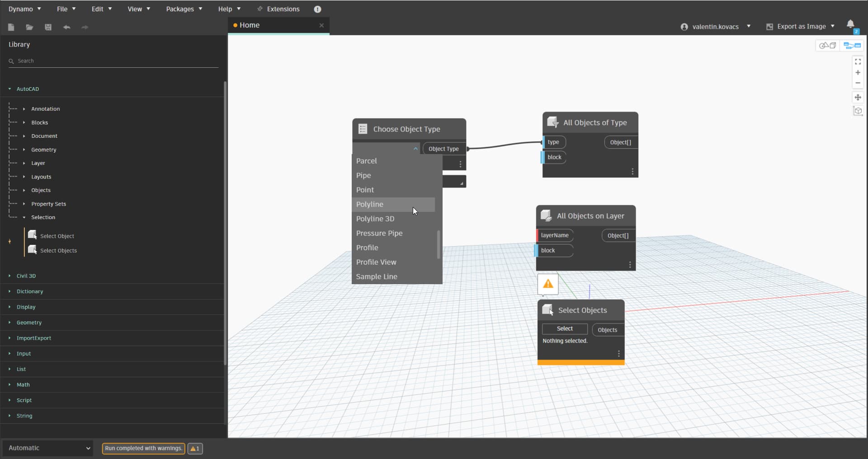Click the zoom to fit icon

(x=858, y=61)
